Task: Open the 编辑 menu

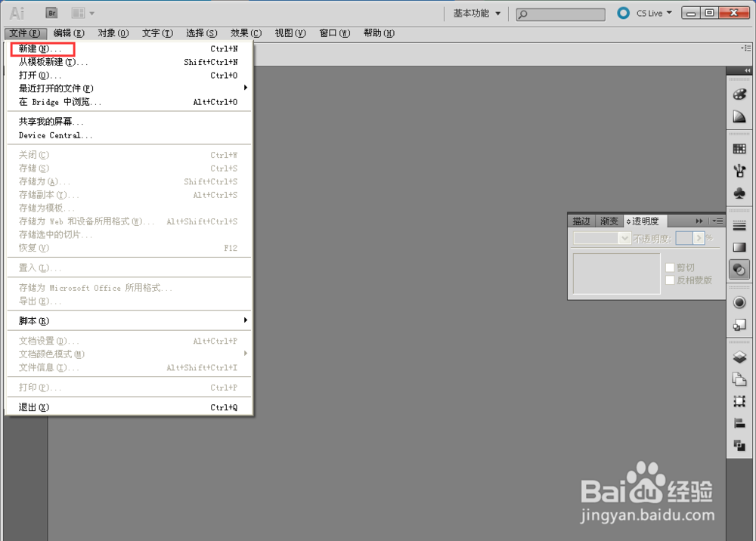Action: (69, 33)
